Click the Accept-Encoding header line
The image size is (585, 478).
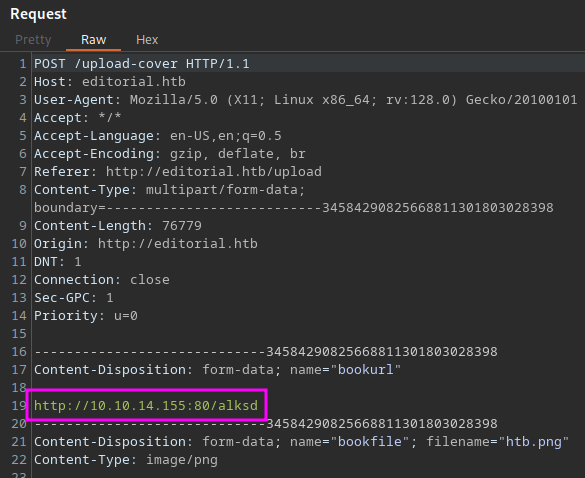[x=170, y=153]
